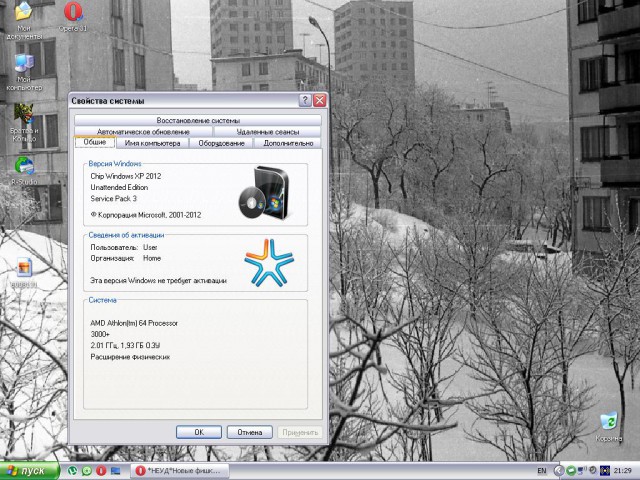Click the text Chip Windows XP 2012
This screenshot has height=480, width=640.
pos(126,176)
